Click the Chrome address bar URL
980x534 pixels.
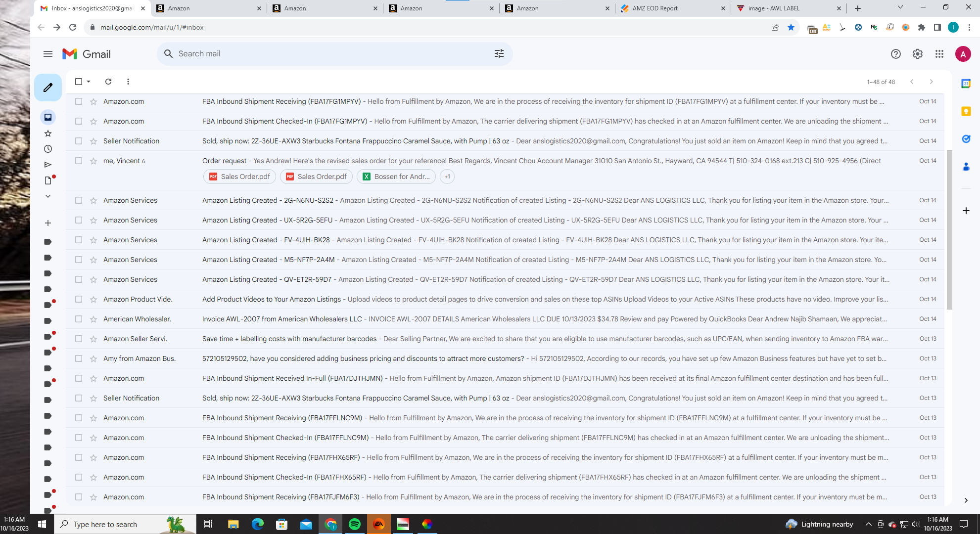(152, 27)
